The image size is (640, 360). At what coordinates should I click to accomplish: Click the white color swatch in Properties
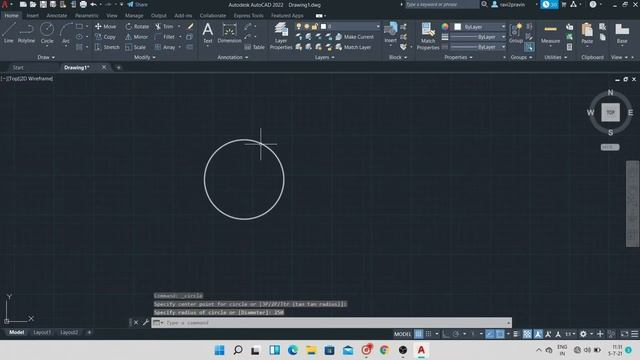click(458, 27)
